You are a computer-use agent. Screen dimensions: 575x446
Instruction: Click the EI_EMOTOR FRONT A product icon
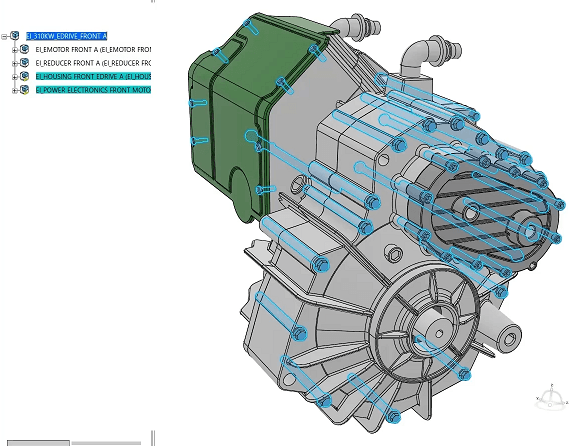[25, 49]
